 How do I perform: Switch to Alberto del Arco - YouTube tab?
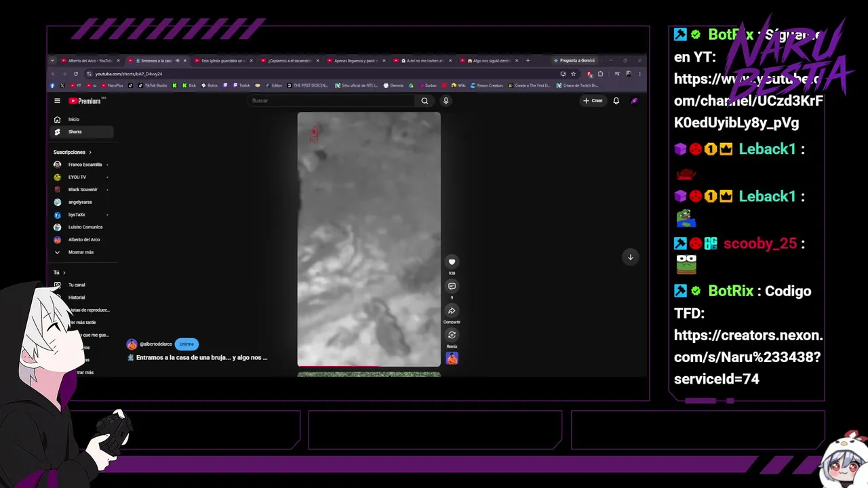click(90, 60)
